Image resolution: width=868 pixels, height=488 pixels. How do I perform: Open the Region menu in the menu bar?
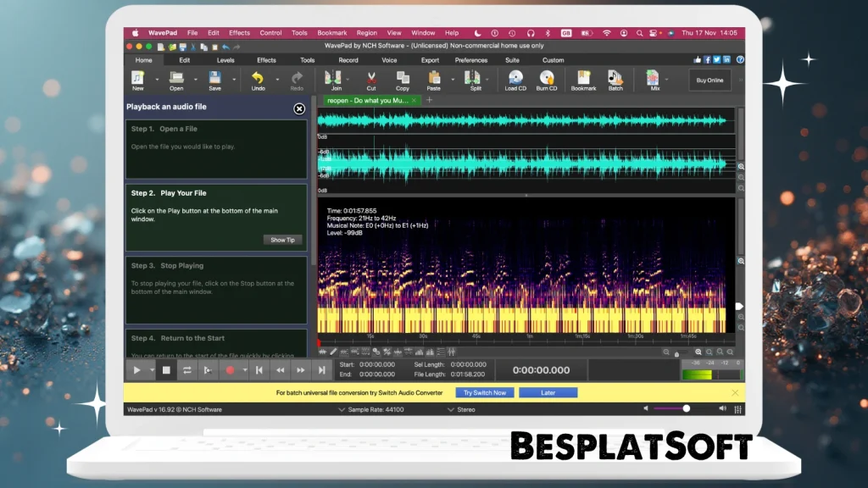[366, 33]
